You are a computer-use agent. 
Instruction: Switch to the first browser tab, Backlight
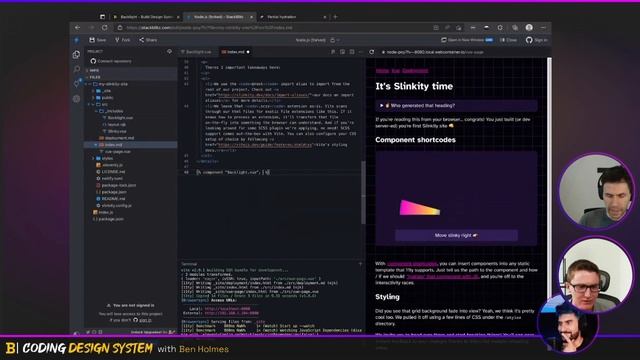(x=146, y=17)
